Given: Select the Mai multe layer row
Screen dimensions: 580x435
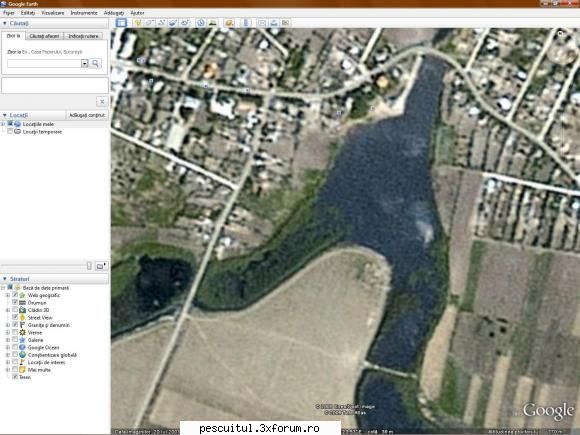Looking at the screenshot, I should point(39,370).
